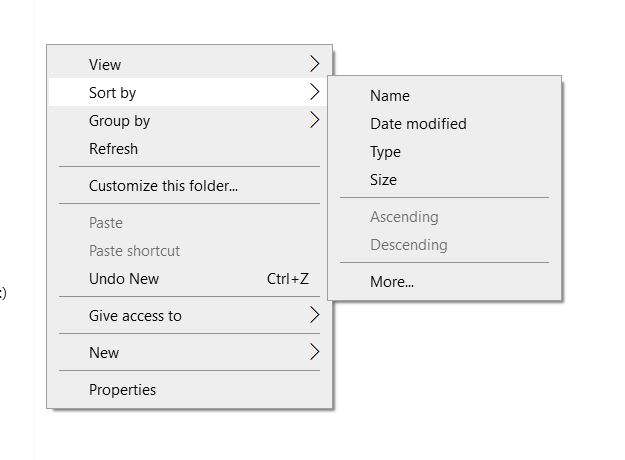Click the Ctrl+Z shortcut label
The width and height of the screenshot is (625, 460).
(288, 279)
